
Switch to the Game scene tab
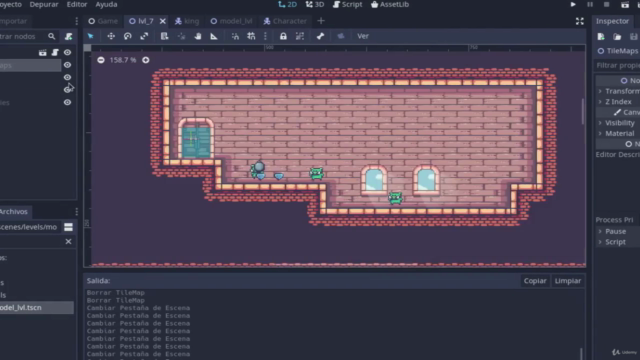103,21
